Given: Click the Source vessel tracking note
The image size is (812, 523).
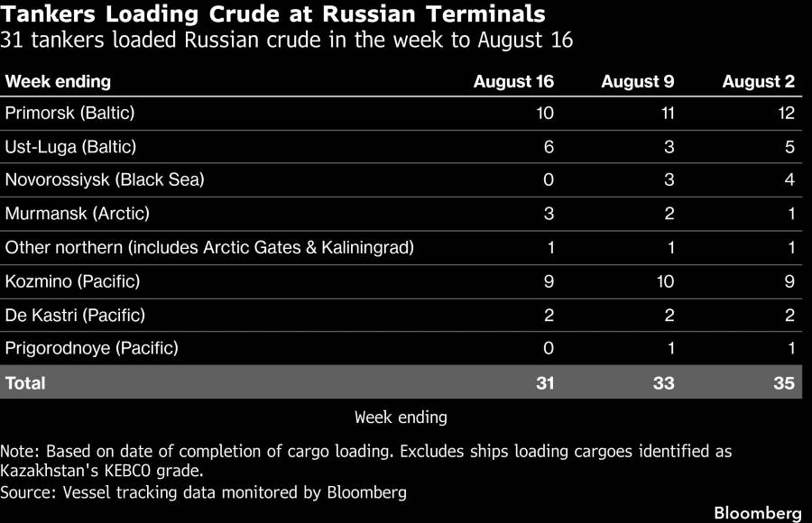Looking at the screenshot, I should click(x=204, y=492).
